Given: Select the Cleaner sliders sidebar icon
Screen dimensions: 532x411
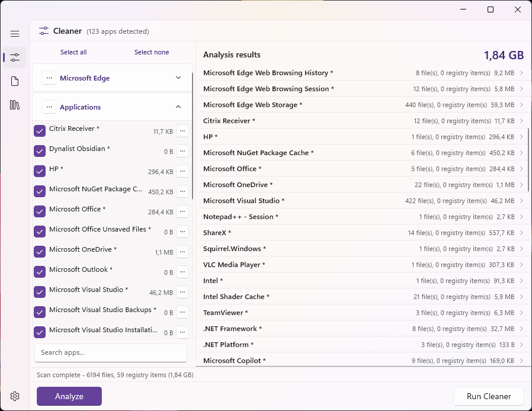Looking at the screenshot, I should [x=15, y=57].
